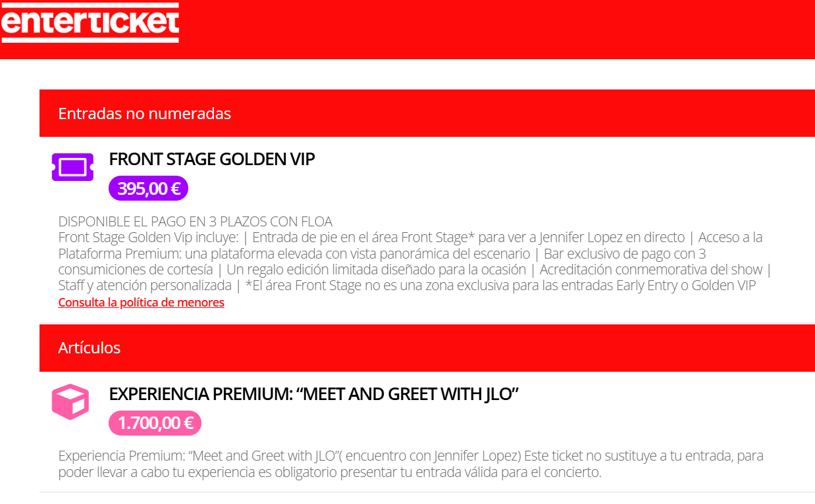Click the Front Stage Golden Vip incluye text
Viewport: 815px width, 504px height.
[148, 237]
